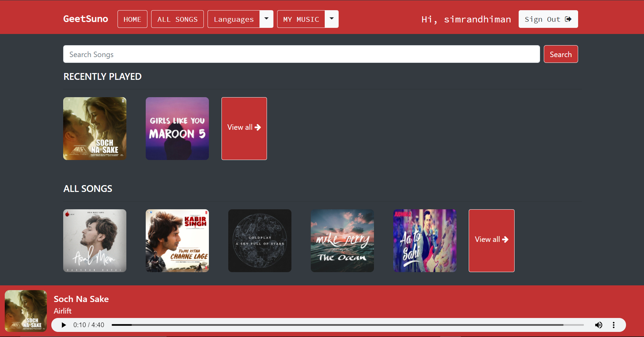
Task: Open the MY MUSIC menu button
Action: [301, 19]
